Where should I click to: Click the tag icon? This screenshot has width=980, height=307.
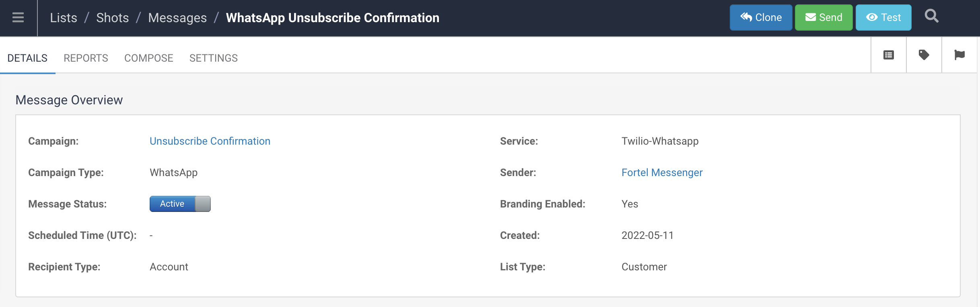pos(924,55)
